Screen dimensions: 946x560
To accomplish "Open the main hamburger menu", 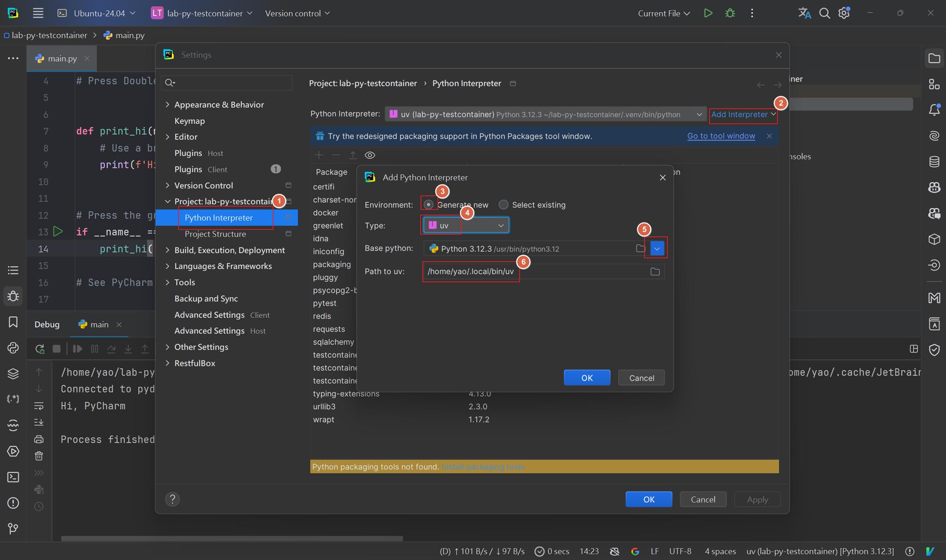I will point(38,13).
